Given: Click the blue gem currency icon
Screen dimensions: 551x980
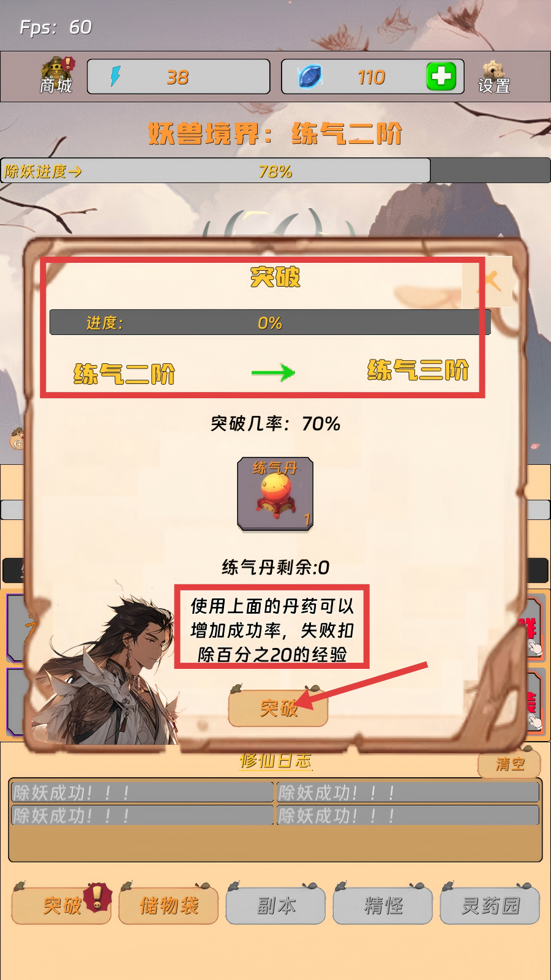Looking at the screenshot, I should click(310, 77).
